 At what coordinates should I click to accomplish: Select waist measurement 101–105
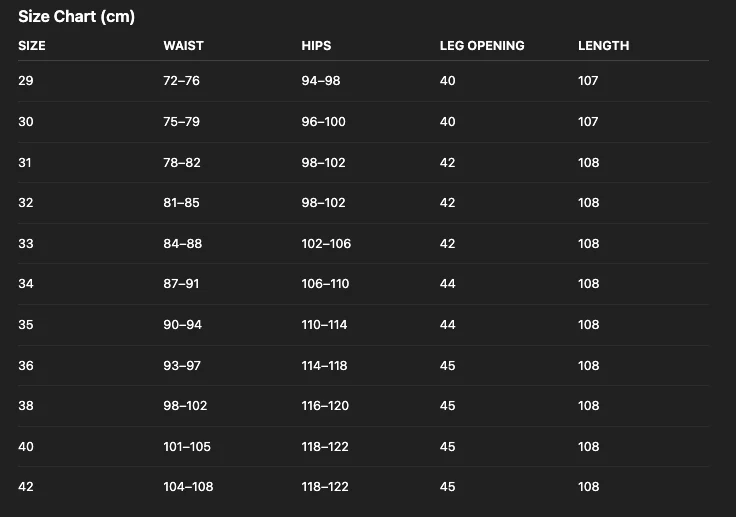pyautogui.click(x=187, y=446)
